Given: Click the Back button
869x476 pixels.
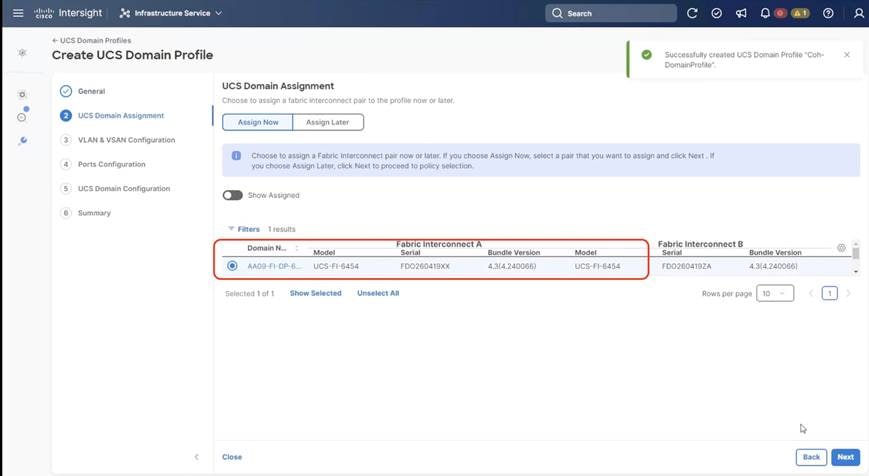Looking at the screenshot, I should (x=811, y=457).
